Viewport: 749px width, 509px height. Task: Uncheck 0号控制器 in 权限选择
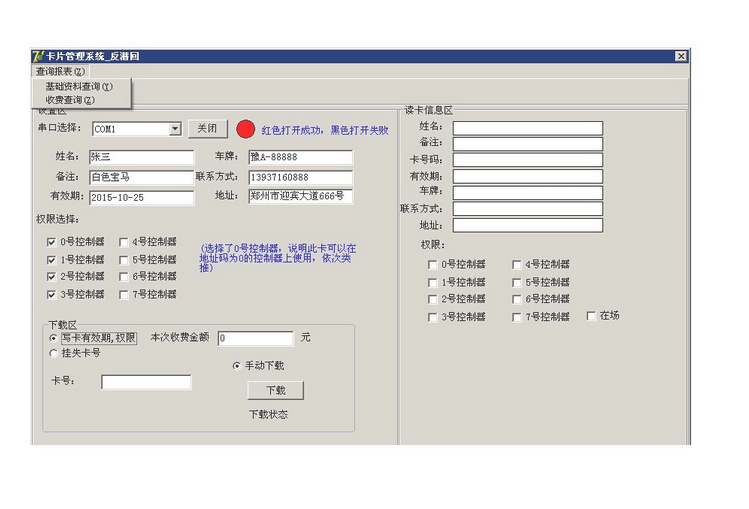coord(52,242)
